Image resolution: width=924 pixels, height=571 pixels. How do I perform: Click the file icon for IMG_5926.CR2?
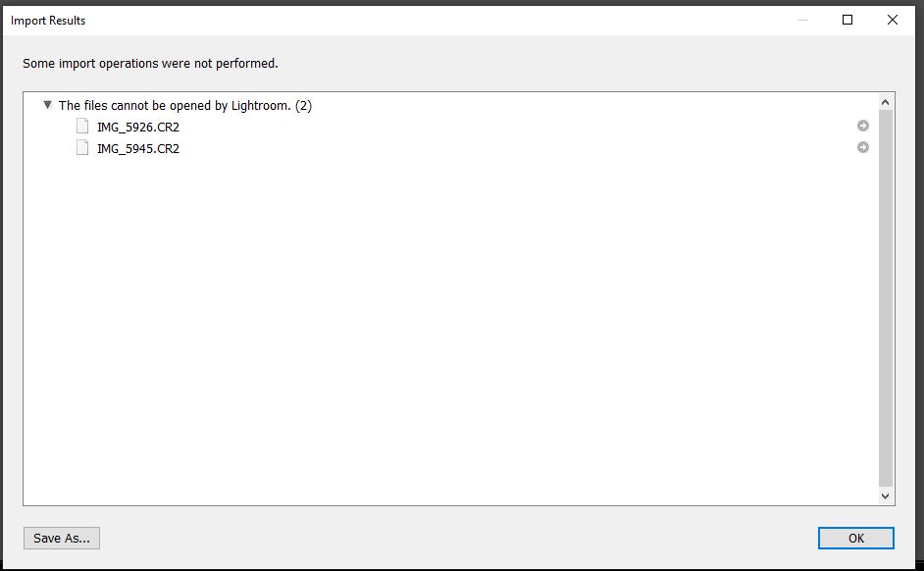pos(82,127)
